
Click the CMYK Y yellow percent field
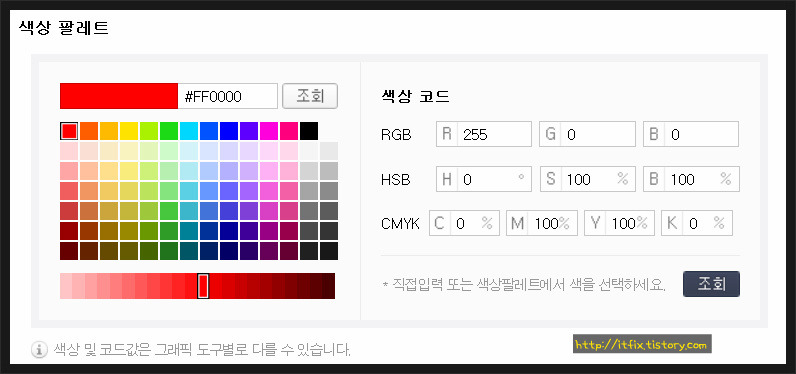(620, 223)
